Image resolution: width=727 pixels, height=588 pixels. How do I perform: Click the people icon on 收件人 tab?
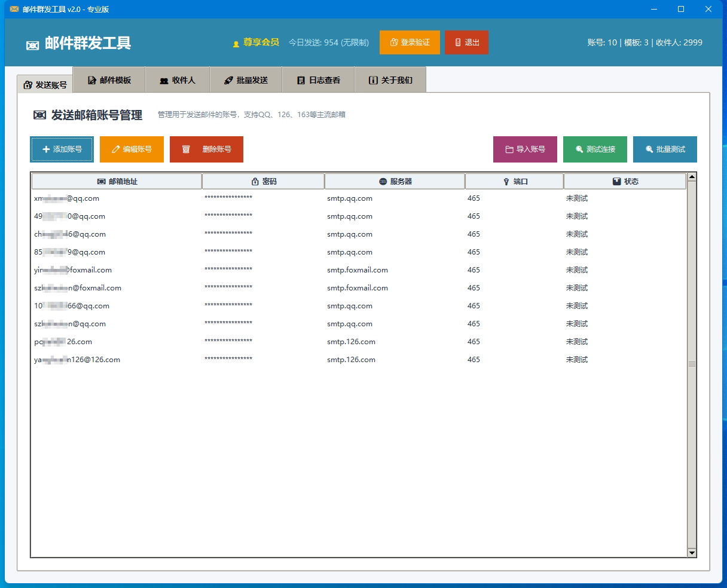pyautogui.click(x=164, y=81)
